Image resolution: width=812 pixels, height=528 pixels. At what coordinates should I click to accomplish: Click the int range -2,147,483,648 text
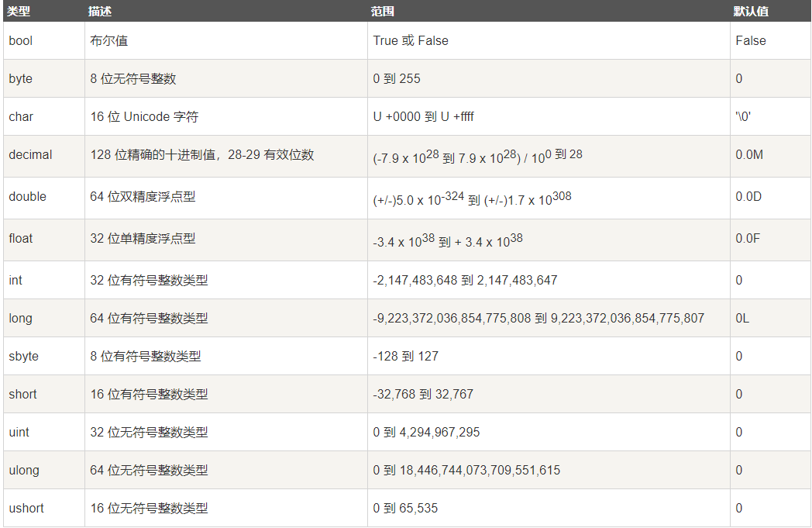[x=415, y=281]
